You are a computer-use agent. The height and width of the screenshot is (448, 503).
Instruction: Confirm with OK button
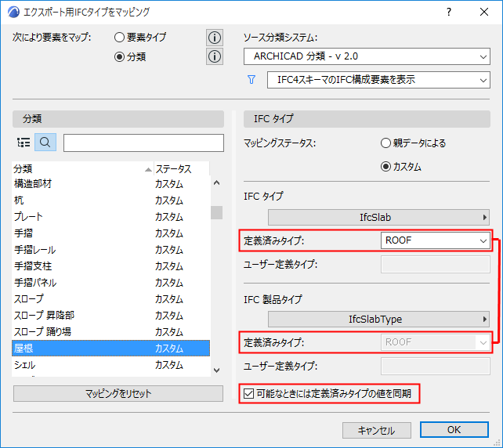[454, 430]
